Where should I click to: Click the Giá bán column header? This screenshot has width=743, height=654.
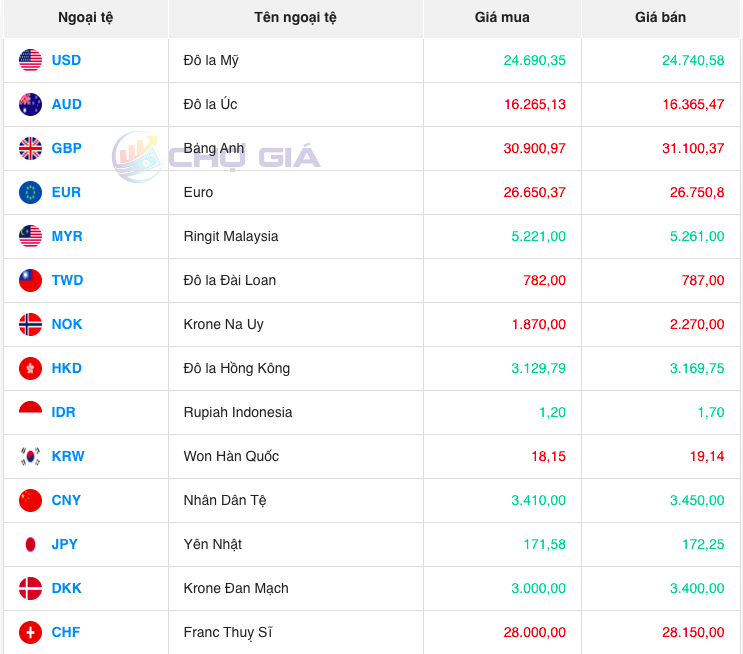click(x=660, y=17)
